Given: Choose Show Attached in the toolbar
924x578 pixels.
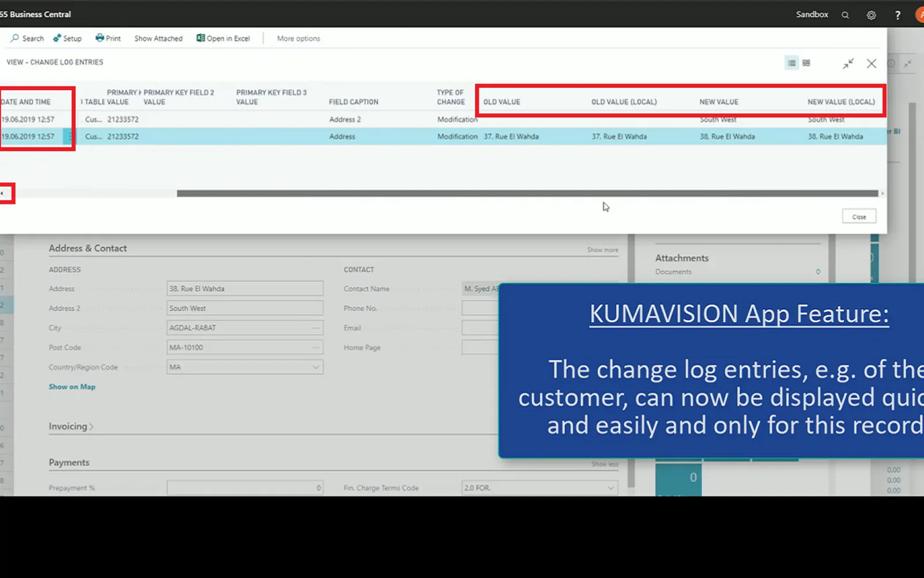Looking at the screenshot, I should [158, 38].
